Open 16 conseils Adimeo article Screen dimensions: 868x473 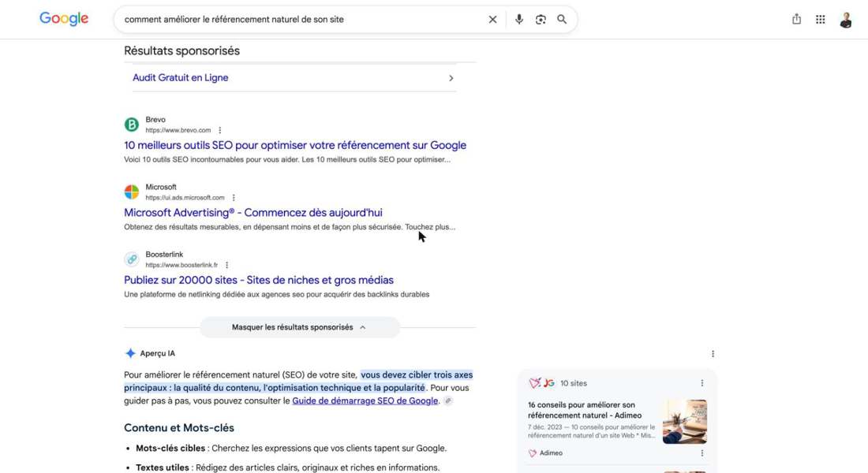coord(585,410)
